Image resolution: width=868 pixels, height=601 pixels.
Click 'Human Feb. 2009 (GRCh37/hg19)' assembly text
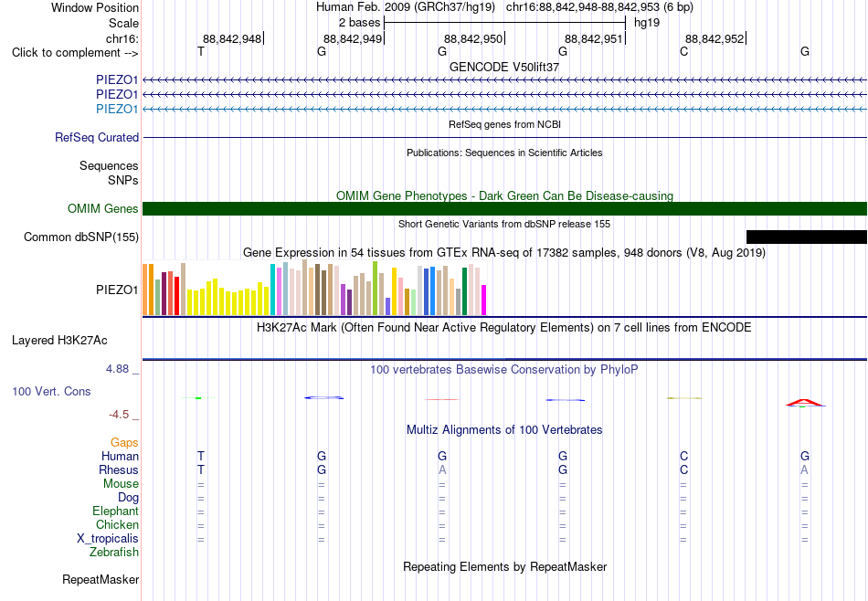408,7
